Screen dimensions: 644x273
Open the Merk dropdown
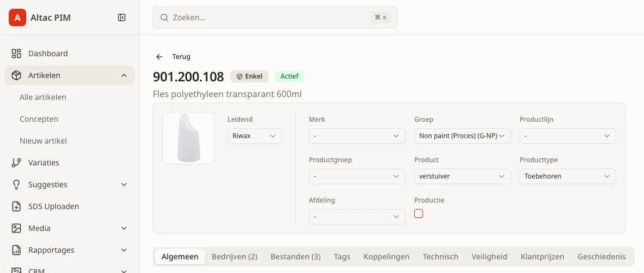tap(357, 136)
